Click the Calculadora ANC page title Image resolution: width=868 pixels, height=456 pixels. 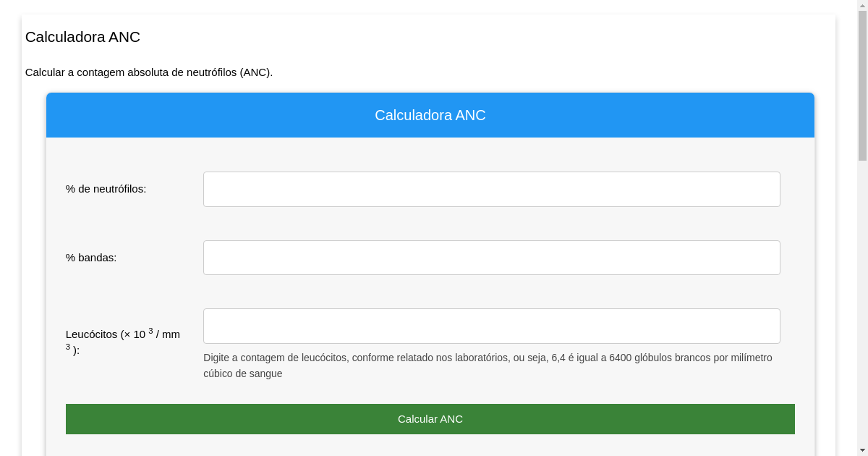(82, 37)
